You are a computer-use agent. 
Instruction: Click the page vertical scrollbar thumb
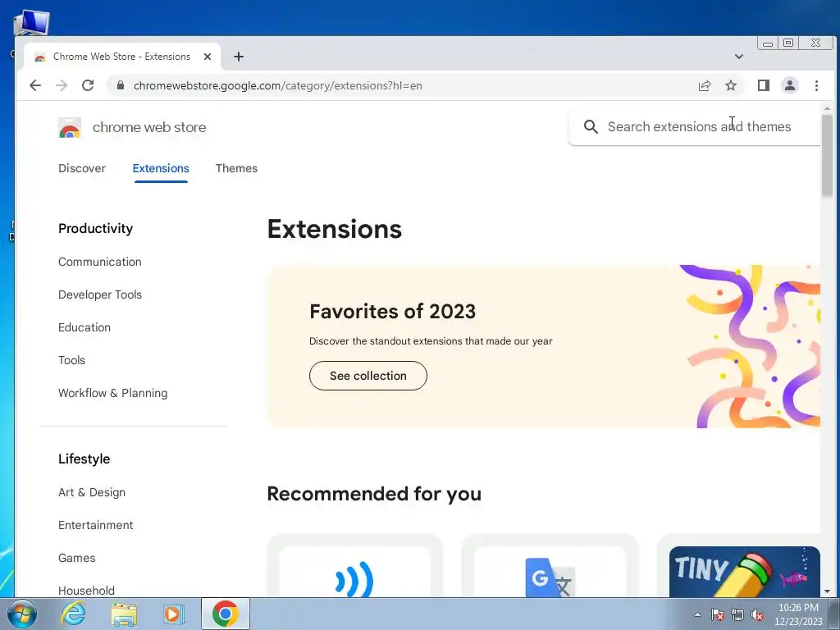[827, 155]
